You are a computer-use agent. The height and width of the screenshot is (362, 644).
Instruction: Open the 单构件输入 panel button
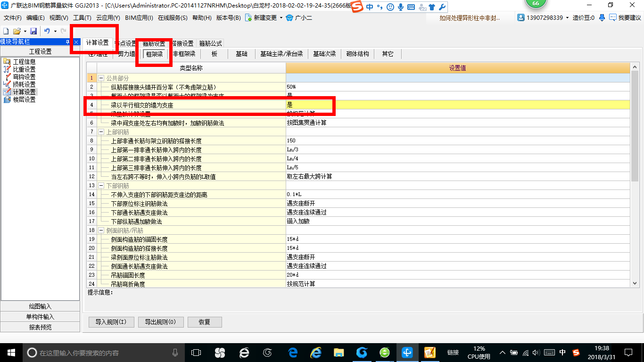coord(40,317)
